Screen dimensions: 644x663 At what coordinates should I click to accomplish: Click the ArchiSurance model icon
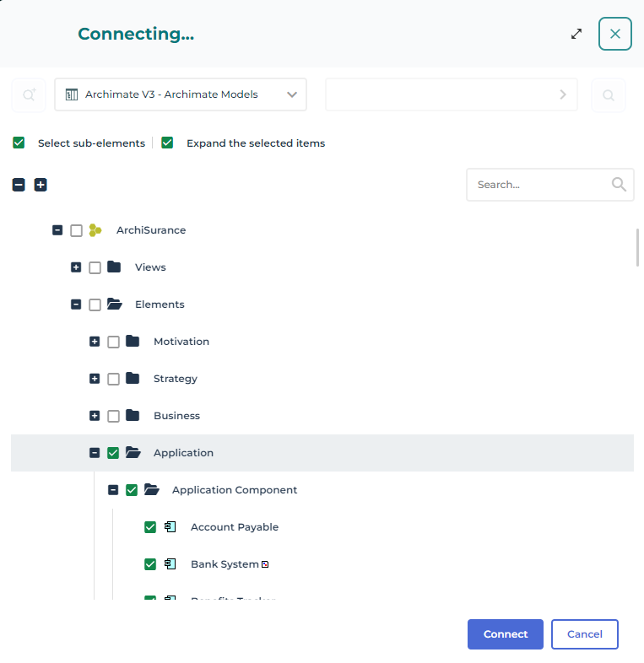click(95, 230)
